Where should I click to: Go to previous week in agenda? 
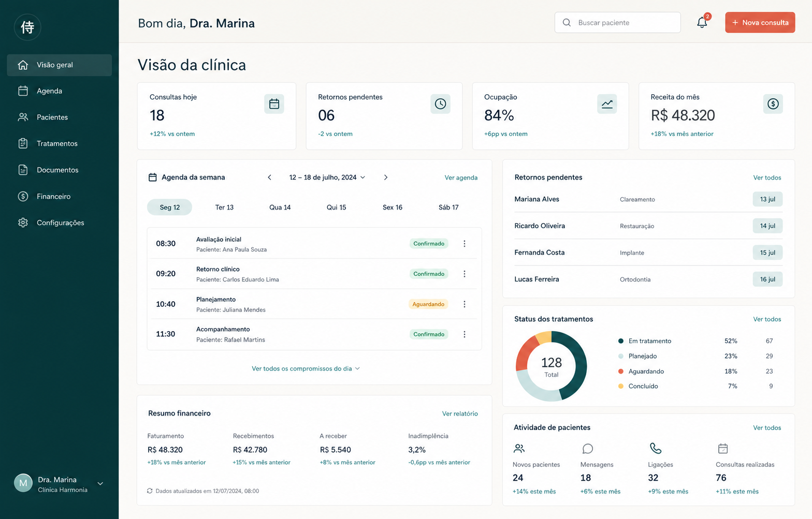[x=269, y=177]
